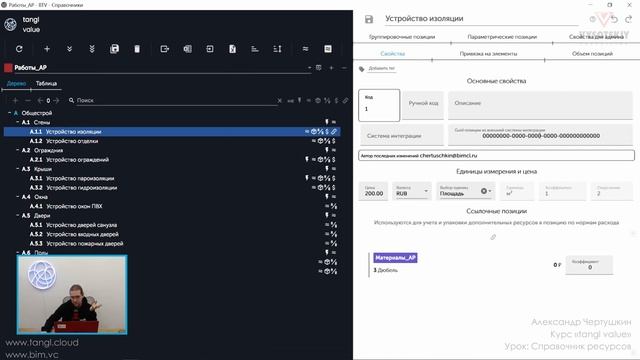Click the double chevron down toolbar icon

pyautogui.click(x=69, y=49)
